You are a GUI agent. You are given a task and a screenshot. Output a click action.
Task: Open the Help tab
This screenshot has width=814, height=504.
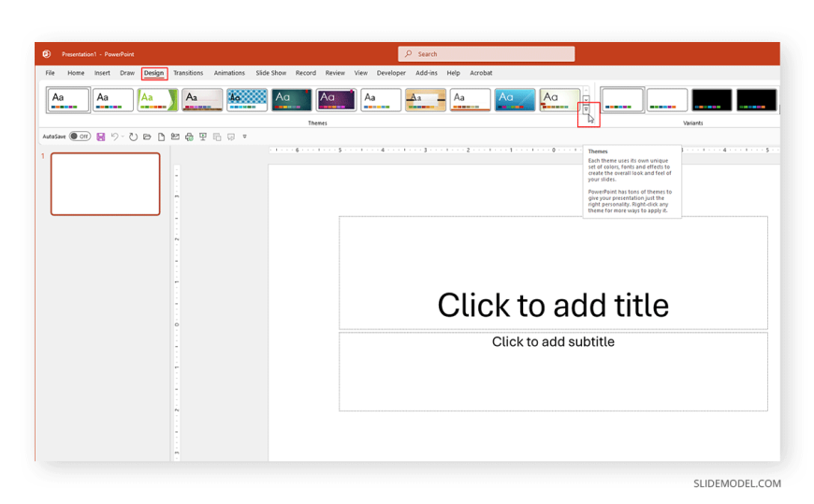point(453,73)
